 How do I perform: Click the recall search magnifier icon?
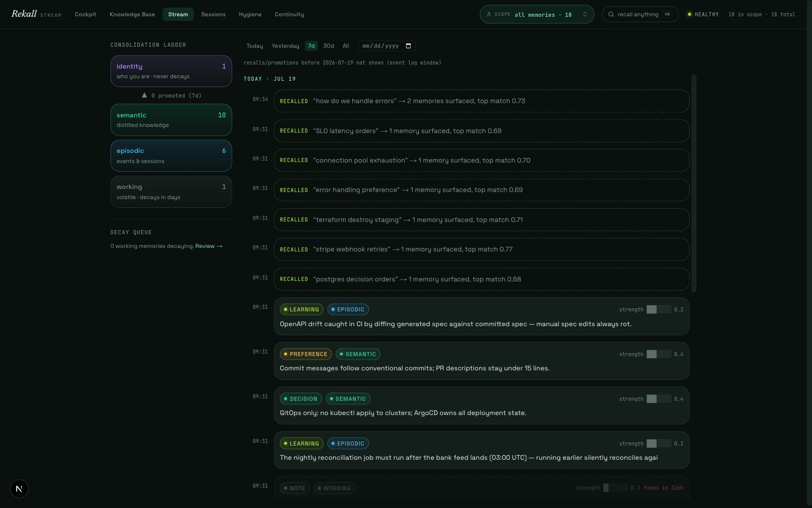tap(611, 14)
